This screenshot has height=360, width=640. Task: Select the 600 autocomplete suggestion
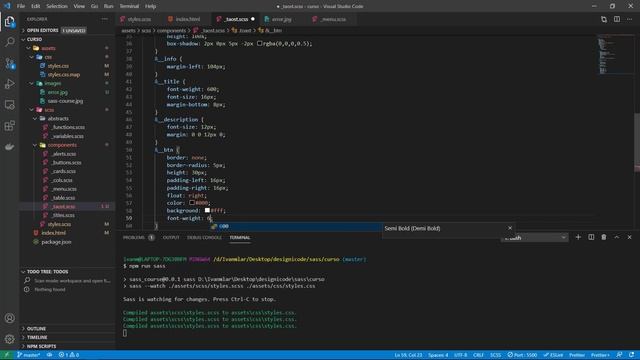click(x=296, y=227)
